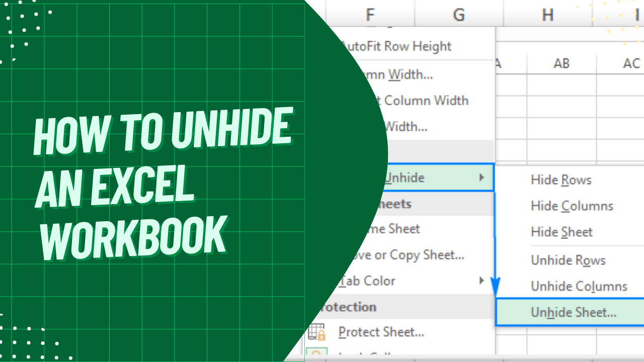Screen dimensions: 644x362
Task: Click the Protect Sheet lock icon
Action: point(316,332)
